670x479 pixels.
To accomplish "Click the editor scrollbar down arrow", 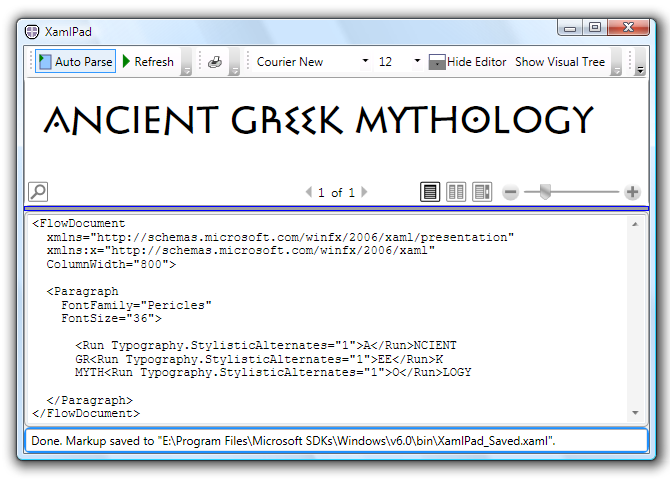I will click(x=635, y=413).
